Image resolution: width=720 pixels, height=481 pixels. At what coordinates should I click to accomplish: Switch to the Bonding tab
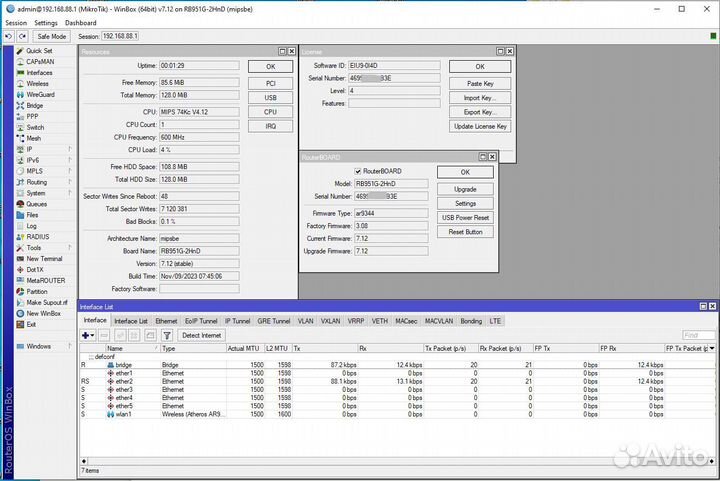pyautogui.click(x=471, y=321)
